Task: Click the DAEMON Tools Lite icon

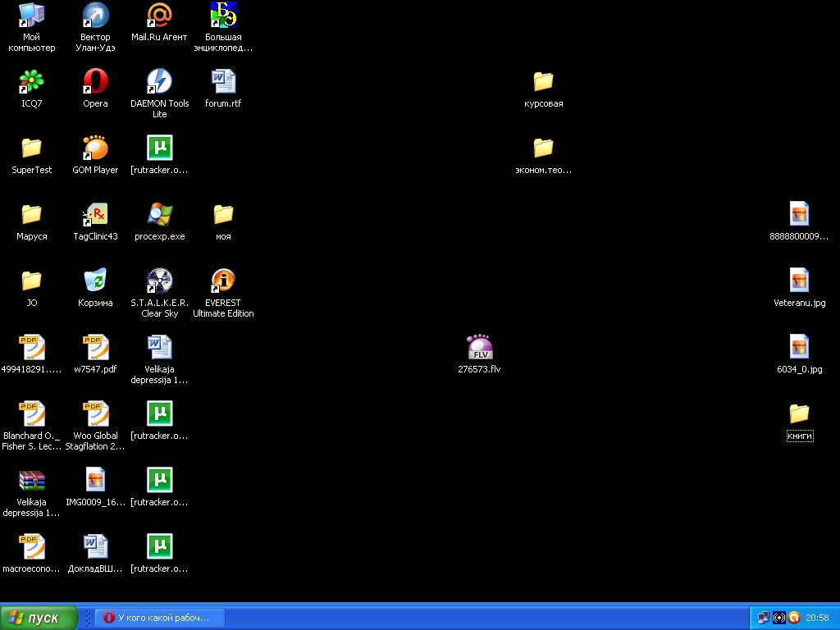Action: (159, 82)
